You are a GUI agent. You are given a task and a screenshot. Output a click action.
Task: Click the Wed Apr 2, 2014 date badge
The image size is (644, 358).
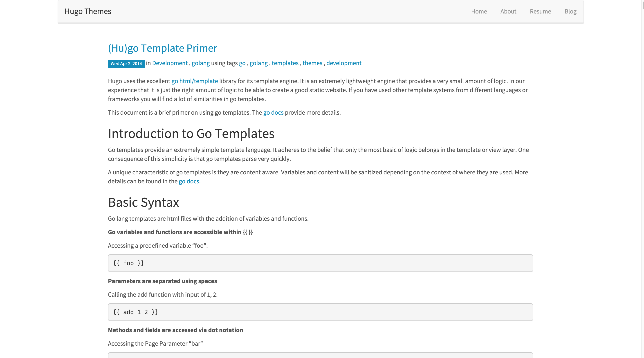tap(126, 63)
